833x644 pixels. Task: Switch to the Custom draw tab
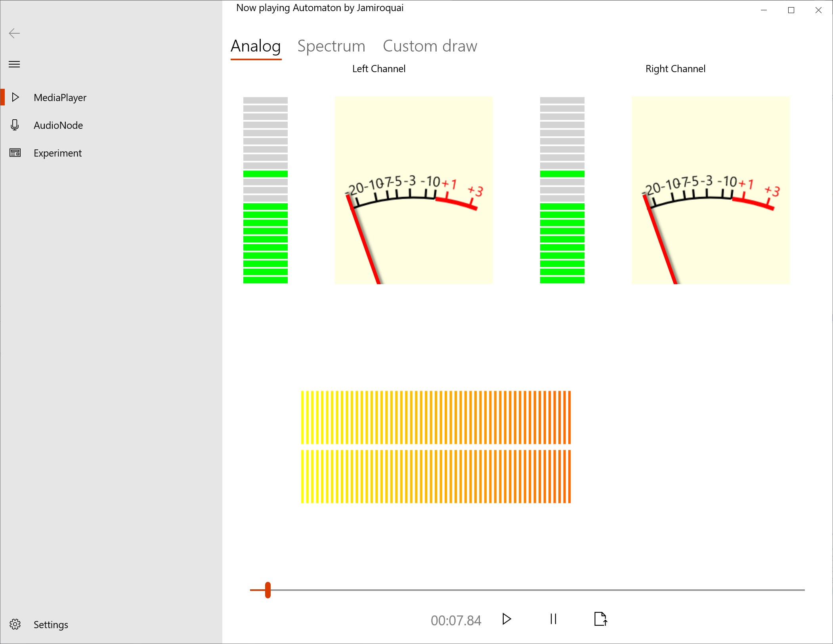(x=430, y=46)
